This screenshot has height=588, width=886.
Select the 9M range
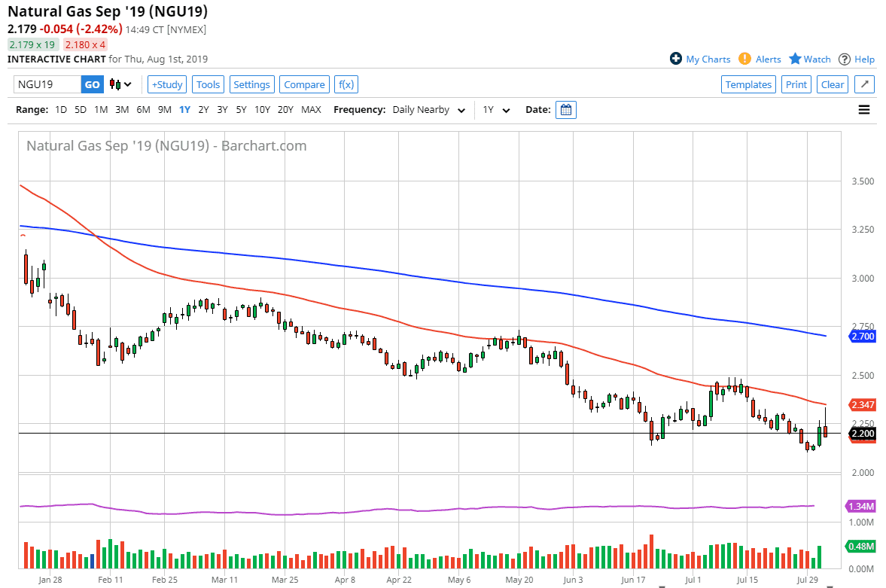[164, 110]
